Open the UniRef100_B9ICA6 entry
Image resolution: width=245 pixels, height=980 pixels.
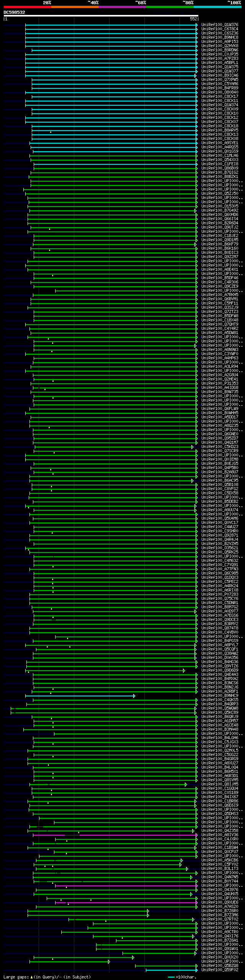(220, 75)
